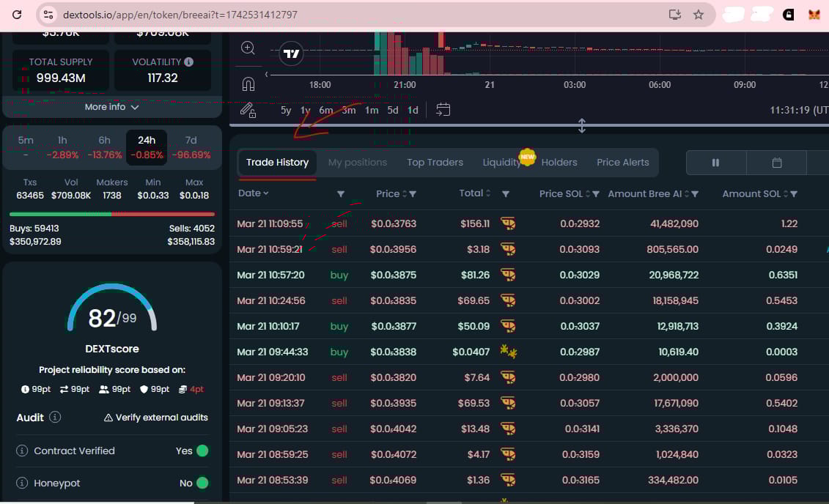Image resolution: width=829 pixels, height=504 pixels.
Task: Sort by Amount SOL column arrows
Action: click(x=785, y=194)
